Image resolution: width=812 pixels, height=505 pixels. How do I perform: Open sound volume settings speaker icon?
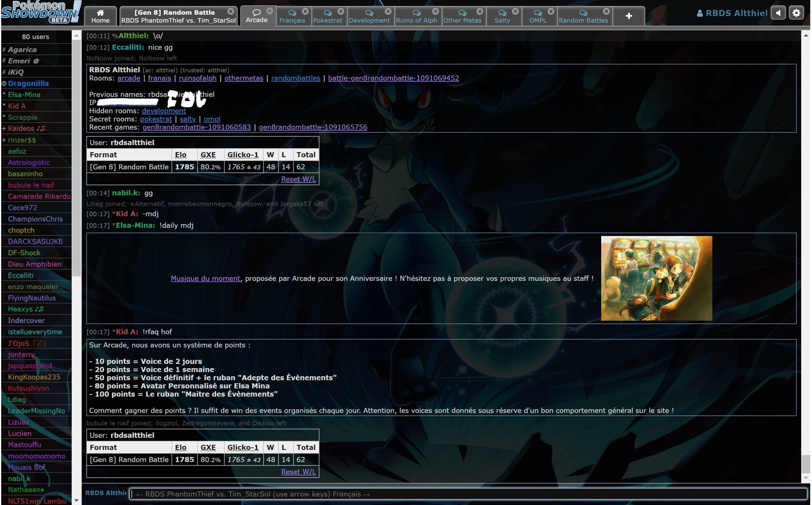pos(778,13)
